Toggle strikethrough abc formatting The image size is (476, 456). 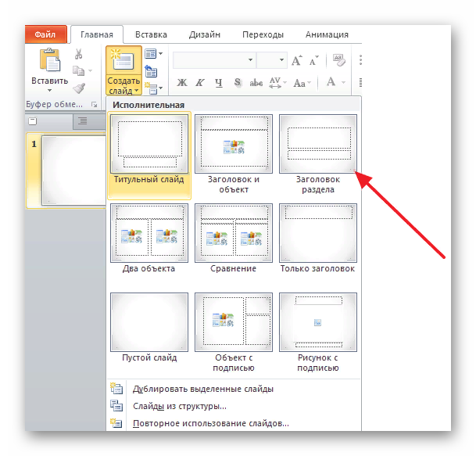point(256,83)
